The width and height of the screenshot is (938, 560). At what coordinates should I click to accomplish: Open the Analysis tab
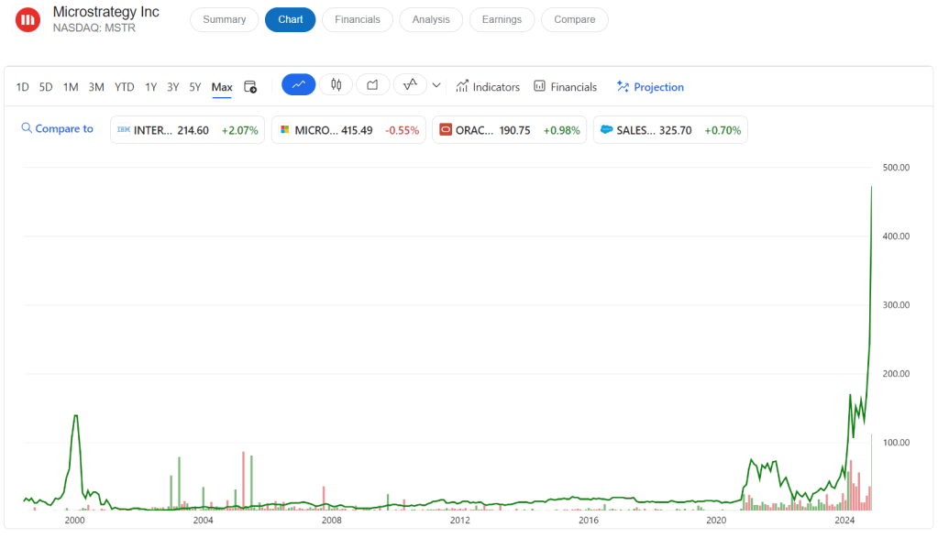(x=431, y=19)
